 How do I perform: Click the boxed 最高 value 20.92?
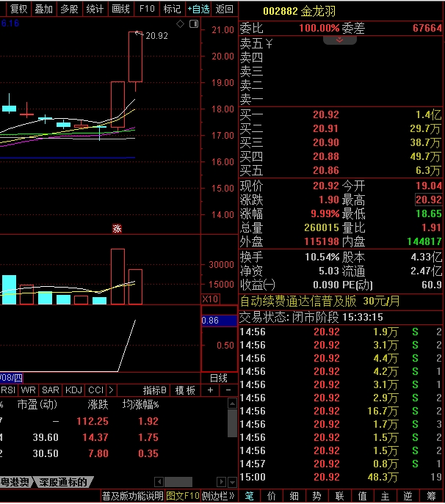[428, 200]
